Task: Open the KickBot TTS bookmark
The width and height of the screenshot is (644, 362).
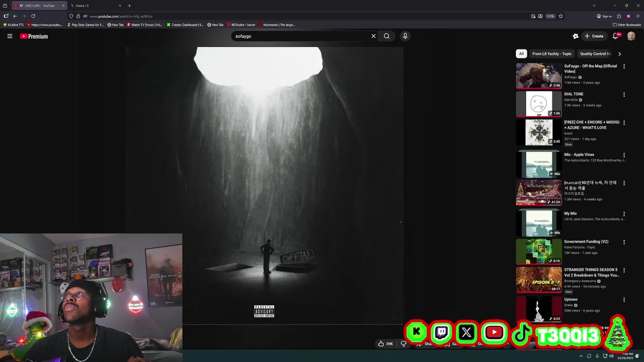Action: pyautogui.click(x=14, y=25)
